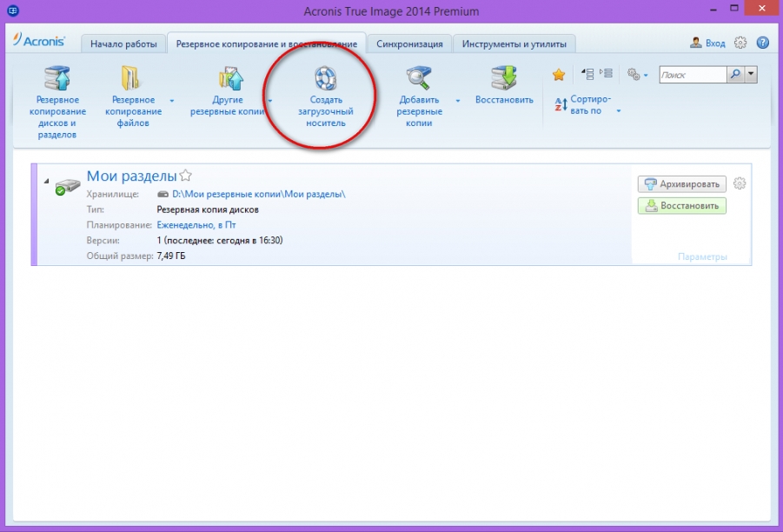Click the green Восстановить button in backup entry
Screen dimensions: 783x532
pos(681,206)
